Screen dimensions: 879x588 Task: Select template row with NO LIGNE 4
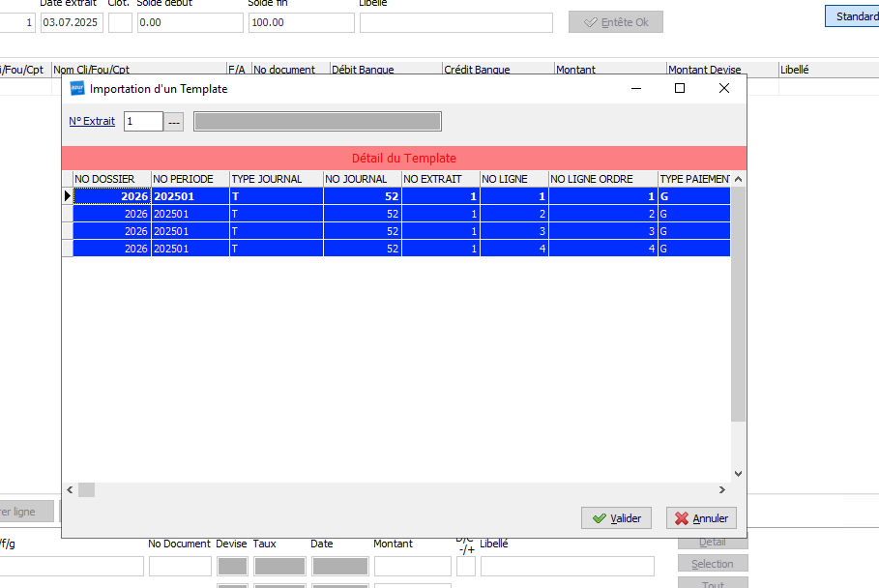(401, 249)
